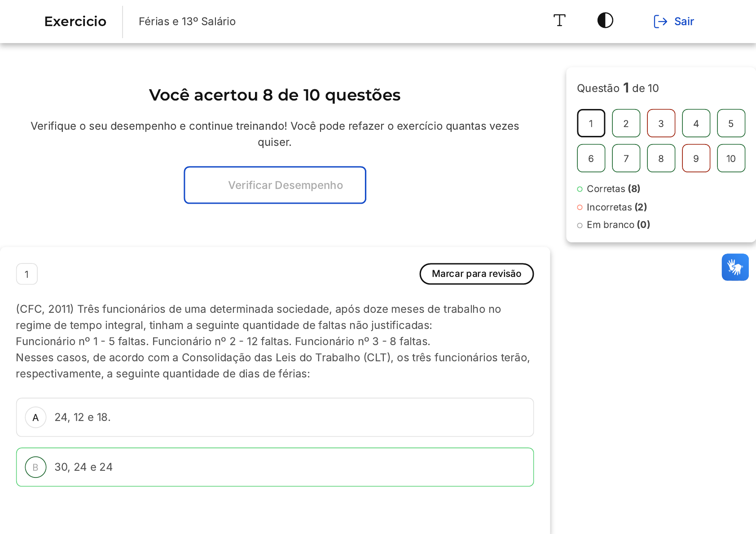Choose the answer '24, 12 e 18.'

pos(83,417)
